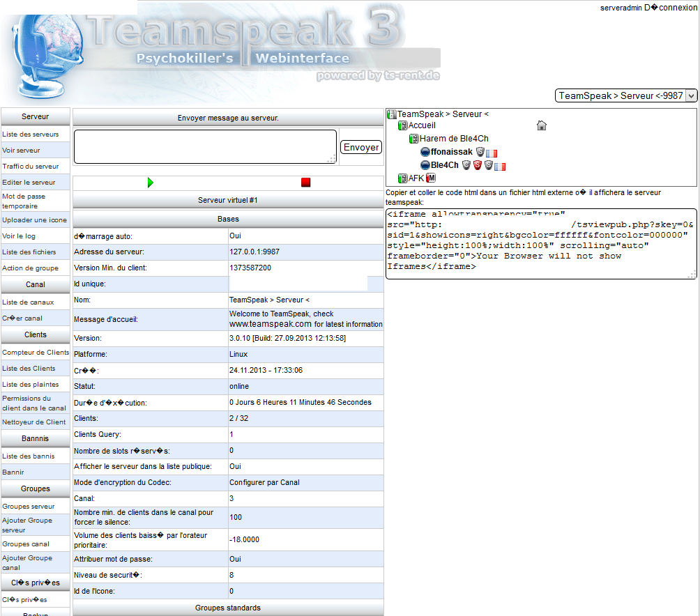Open Bannir in sidebar

(x=13, y=472)
